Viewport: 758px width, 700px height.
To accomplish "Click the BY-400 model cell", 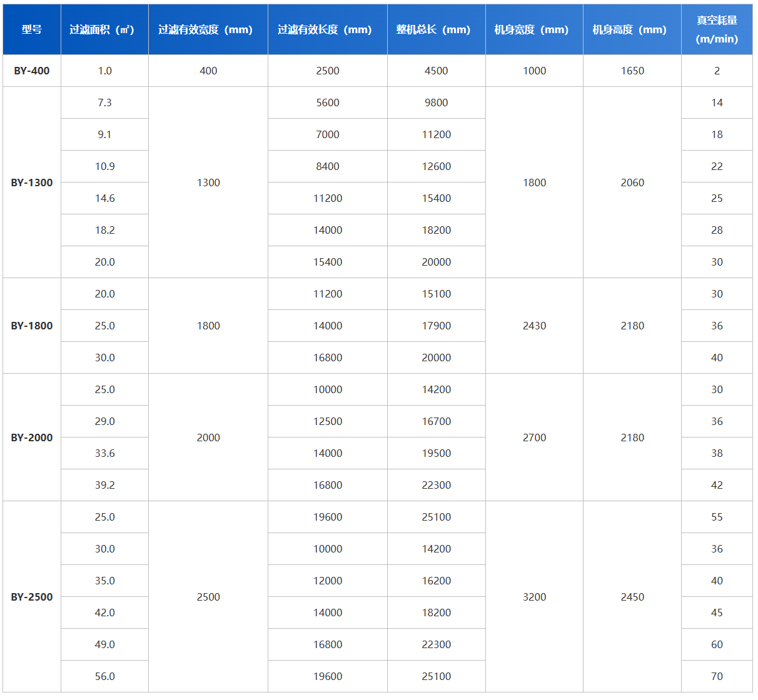I will click(32, 71).
